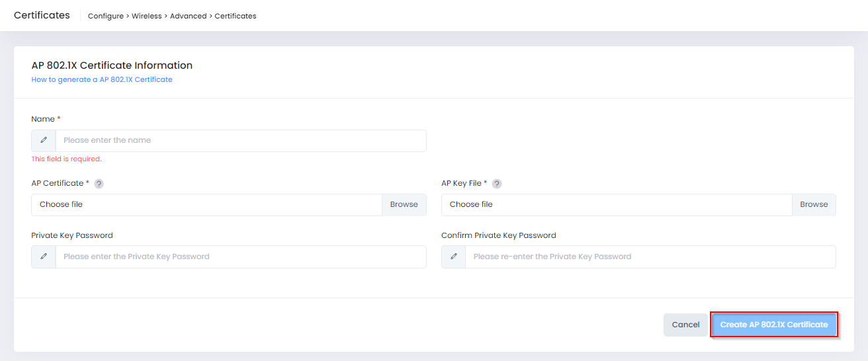The height and width of the screenshot is (361, 868).
Task: Focus the Confirm Private Key Password field
Action: tap(650, 257)
